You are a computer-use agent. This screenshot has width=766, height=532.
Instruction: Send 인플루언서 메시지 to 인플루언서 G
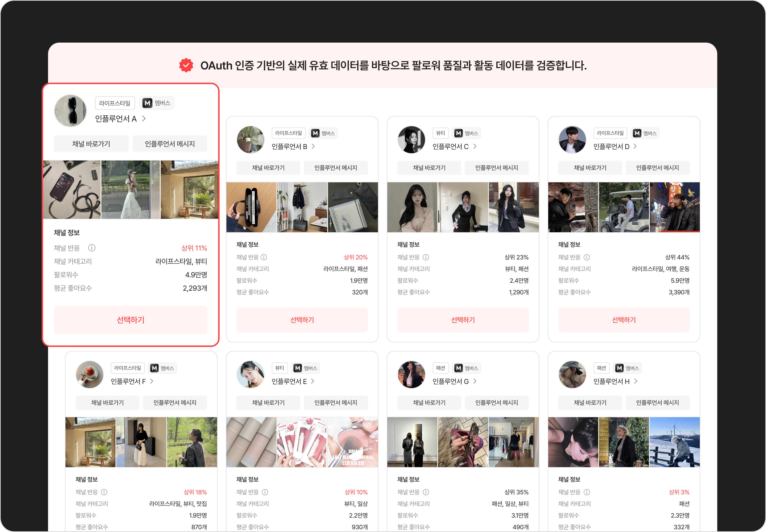[x=497, y=403]
